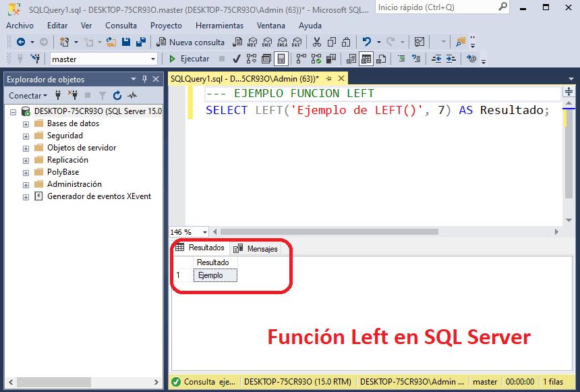Expand the Bases de datos folder

pos(26,124)
